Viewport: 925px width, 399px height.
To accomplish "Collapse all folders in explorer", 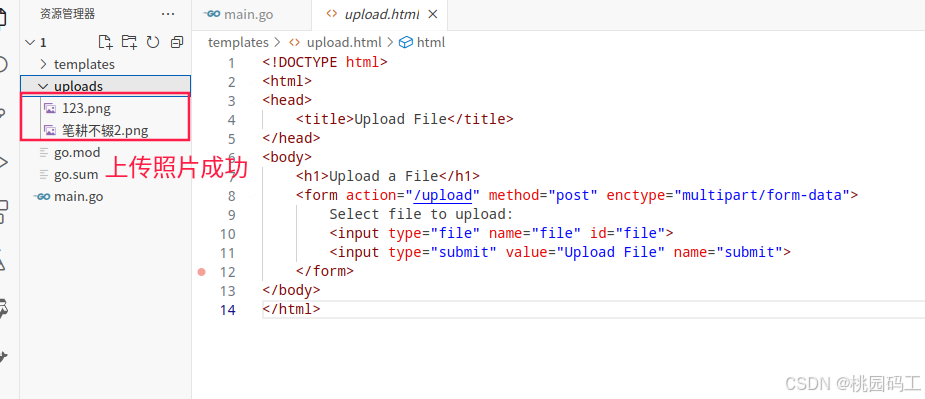I will [x=176, y=42].
